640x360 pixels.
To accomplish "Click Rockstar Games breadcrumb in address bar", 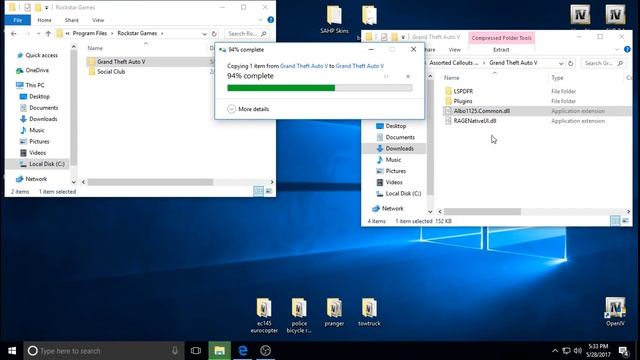I will point(137,33).
